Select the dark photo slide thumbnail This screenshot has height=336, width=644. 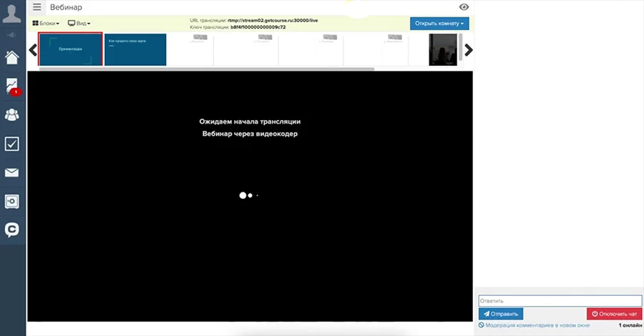pos(443,49)
